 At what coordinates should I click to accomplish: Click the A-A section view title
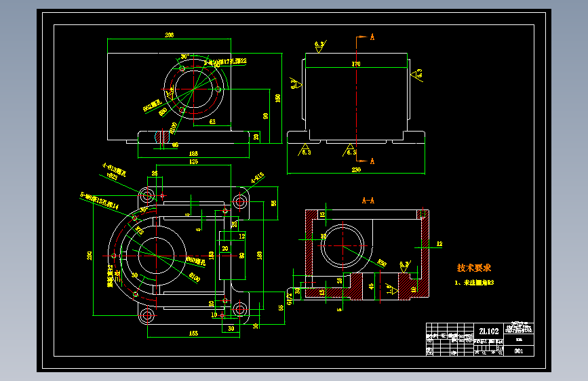pos(368,200)
